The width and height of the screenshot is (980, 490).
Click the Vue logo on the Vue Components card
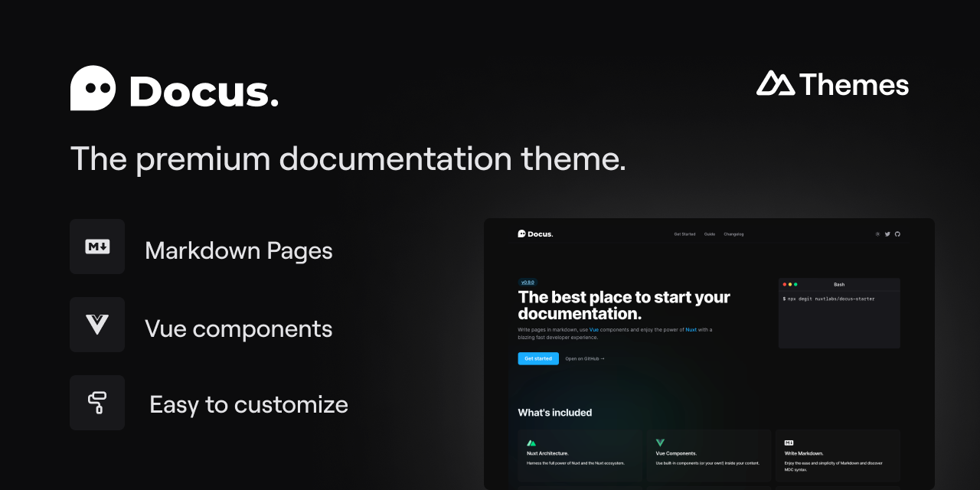point(659,443)
